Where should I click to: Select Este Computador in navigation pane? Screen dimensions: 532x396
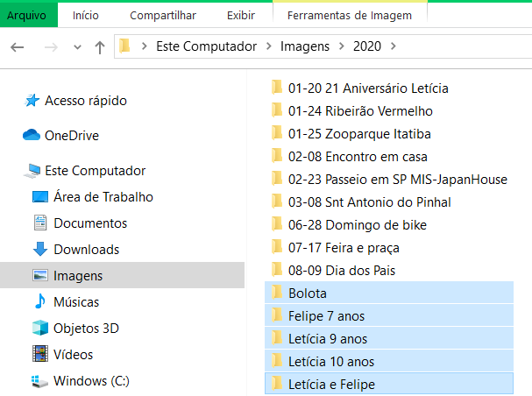pos(96,171)
